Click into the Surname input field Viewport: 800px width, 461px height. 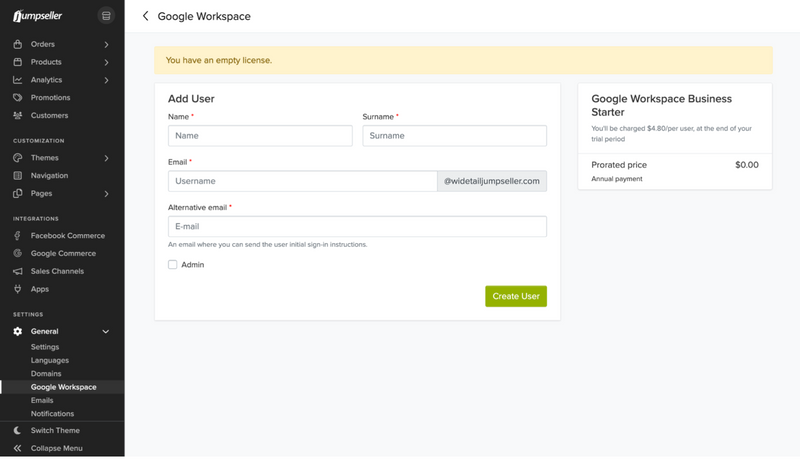point(454,136)
